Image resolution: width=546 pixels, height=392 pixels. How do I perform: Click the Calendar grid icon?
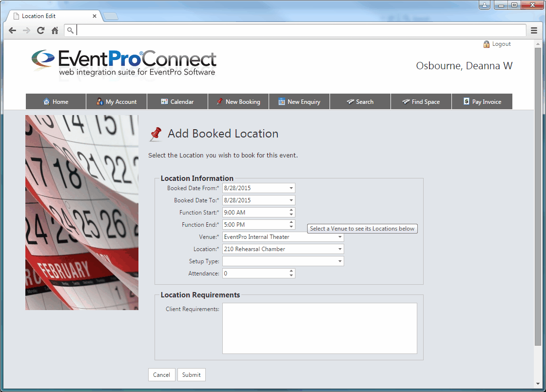click(x=164, y=101)
